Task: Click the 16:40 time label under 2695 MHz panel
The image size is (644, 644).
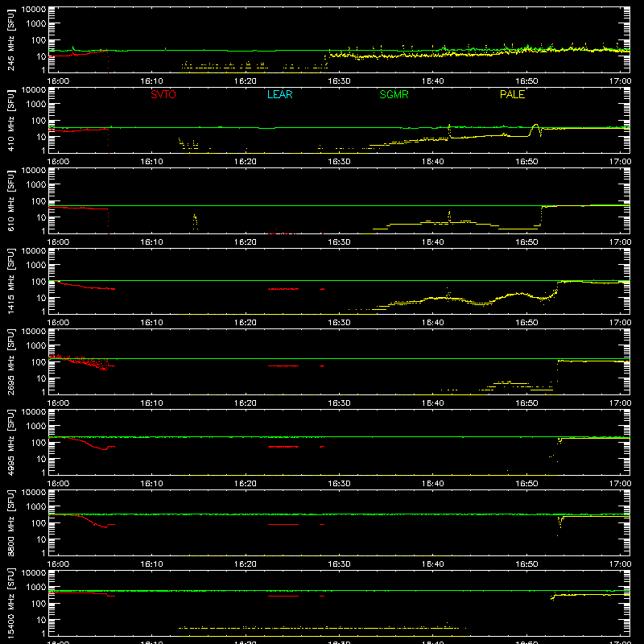Action: (x=432, y=403)
